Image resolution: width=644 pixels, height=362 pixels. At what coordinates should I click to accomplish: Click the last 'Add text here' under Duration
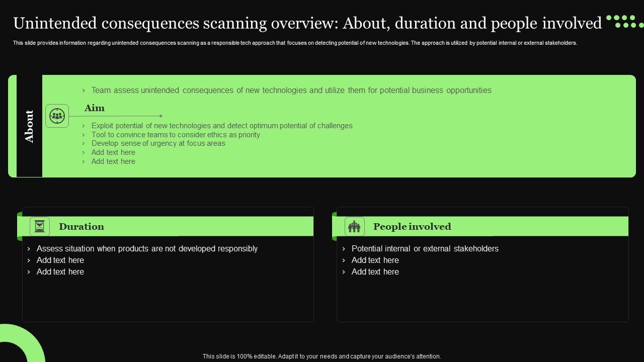[60, 272]
